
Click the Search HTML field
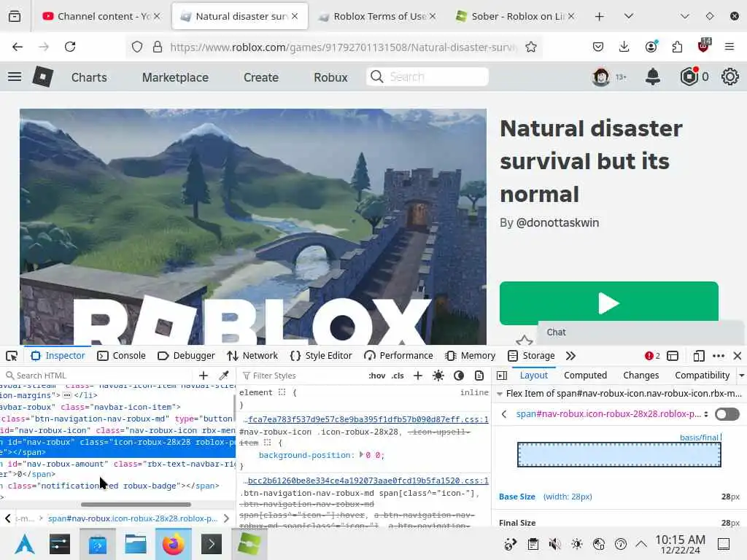pyautogui.click(x=98, y=376)
